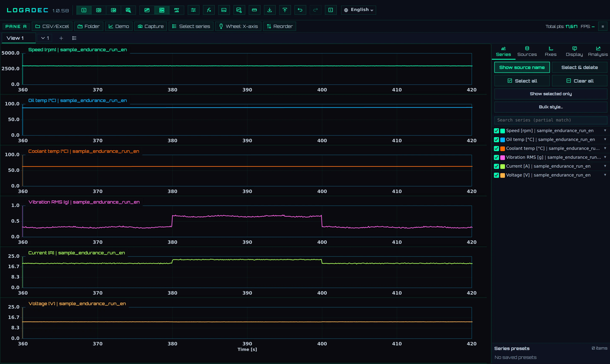Screen dimensions: 610x364
Task: Click the download icon in toolbar
Action: click(270, 10)
